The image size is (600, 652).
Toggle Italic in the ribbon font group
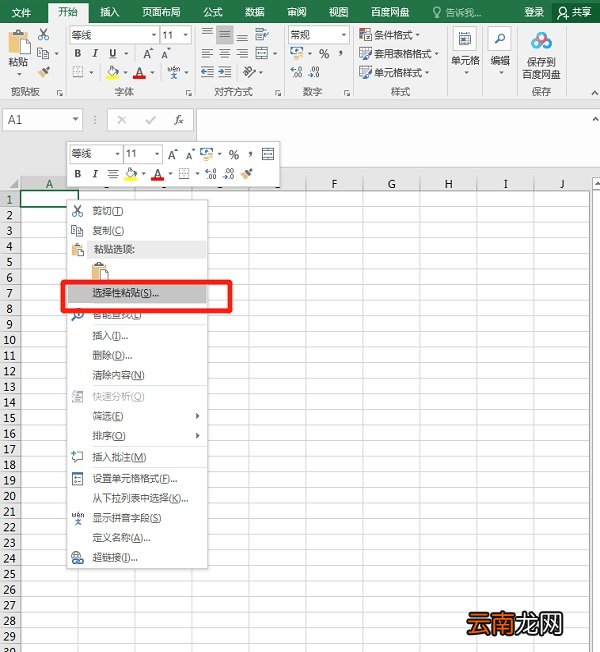[x=95, y=53]
